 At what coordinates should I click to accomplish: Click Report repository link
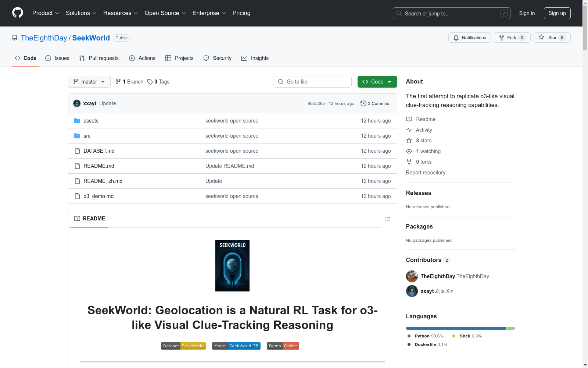click(426, 173)
